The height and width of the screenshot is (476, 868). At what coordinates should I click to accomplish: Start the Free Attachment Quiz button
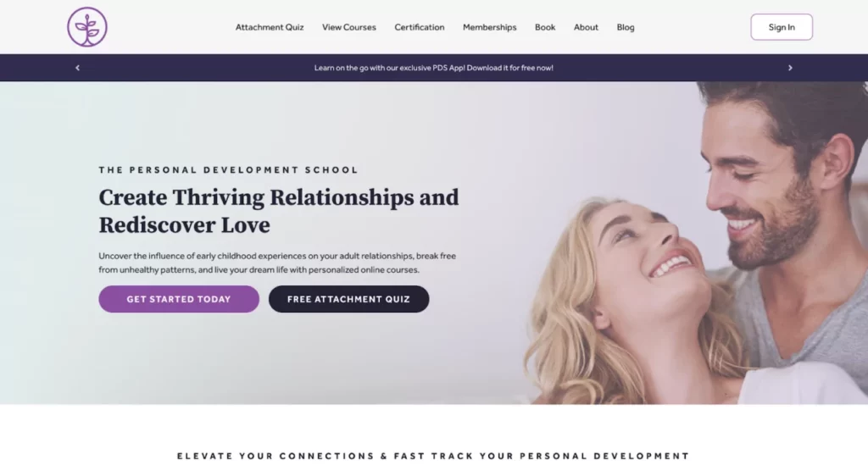(x=348, y=299)
